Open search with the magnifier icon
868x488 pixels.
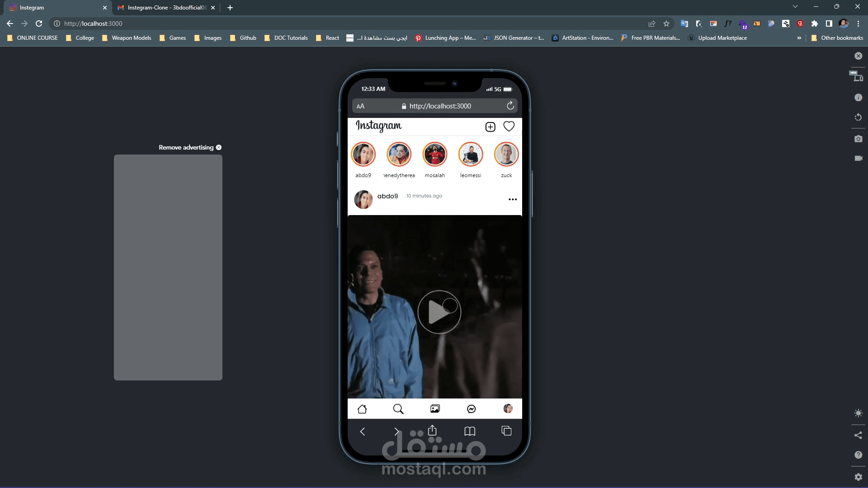pyautogui.click(x=398, y=409)
